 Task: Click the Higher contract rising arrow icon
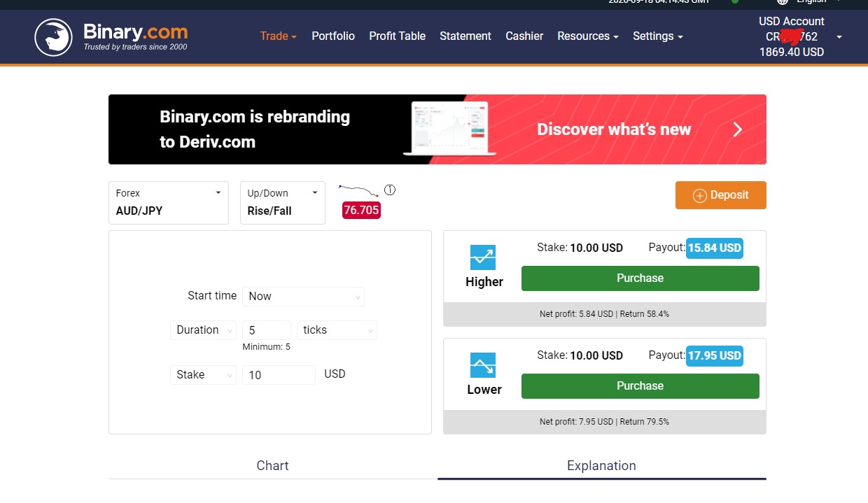[483, 258]
